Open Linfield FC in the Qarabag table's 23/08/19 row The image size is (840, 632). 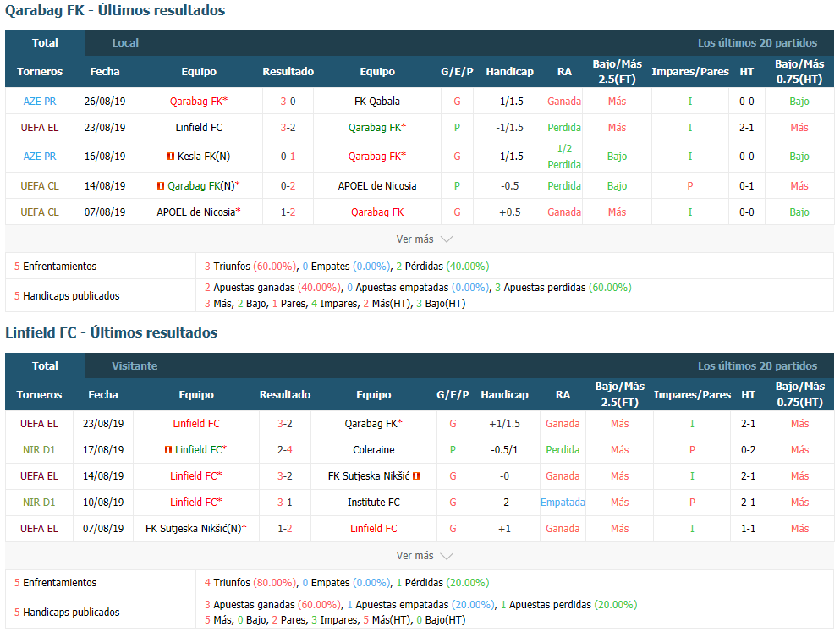point(199,128)
